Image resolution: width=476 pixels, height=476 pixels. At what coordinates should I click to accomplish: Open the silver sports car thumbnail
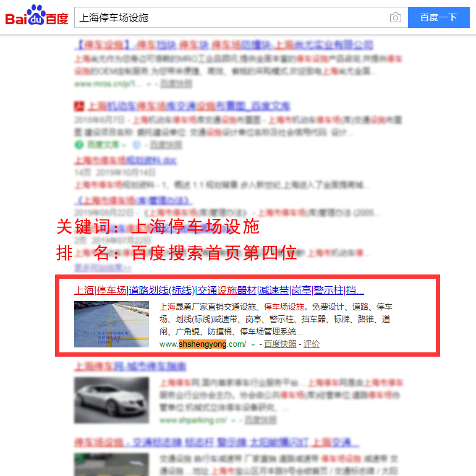(x=111, y=400)
